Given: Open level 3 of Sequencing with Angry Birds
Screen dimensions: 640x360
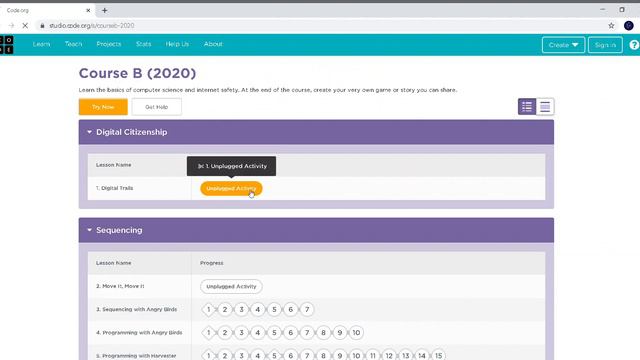Looking at the screenshot, I should click(x=241, y=310).
